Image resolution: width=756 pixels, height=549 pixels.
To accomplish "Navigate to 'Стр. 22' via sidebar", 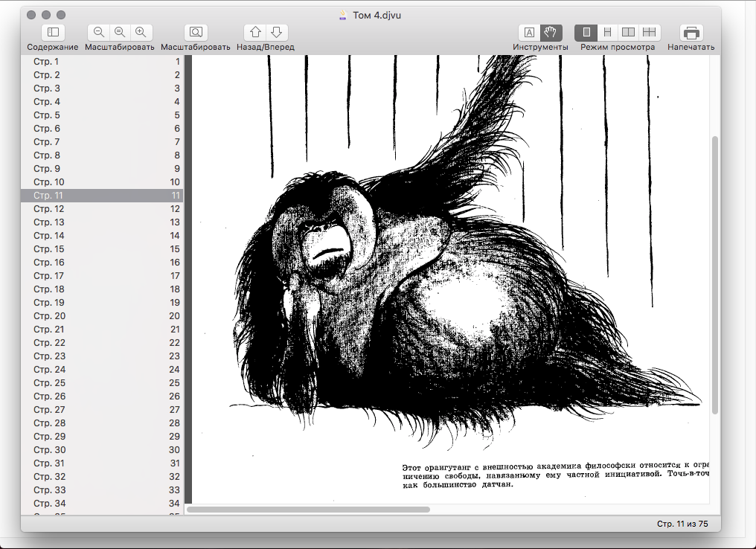I will 102,343.
